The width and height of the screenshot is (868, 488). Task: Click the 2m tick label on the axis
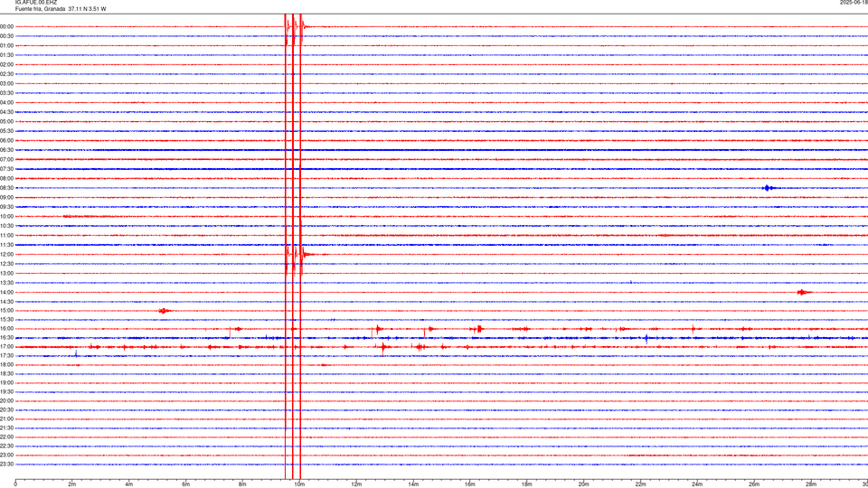[x=72, y=484]
